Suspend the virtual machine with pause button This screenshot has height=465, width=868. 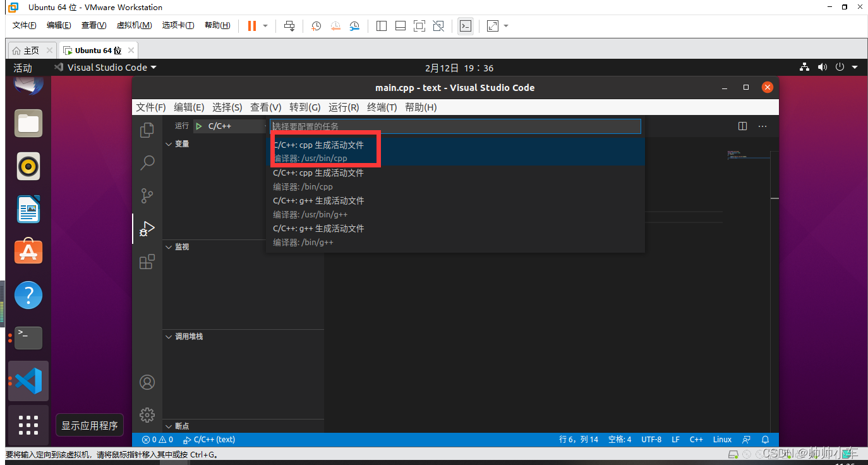click(251, 26)
